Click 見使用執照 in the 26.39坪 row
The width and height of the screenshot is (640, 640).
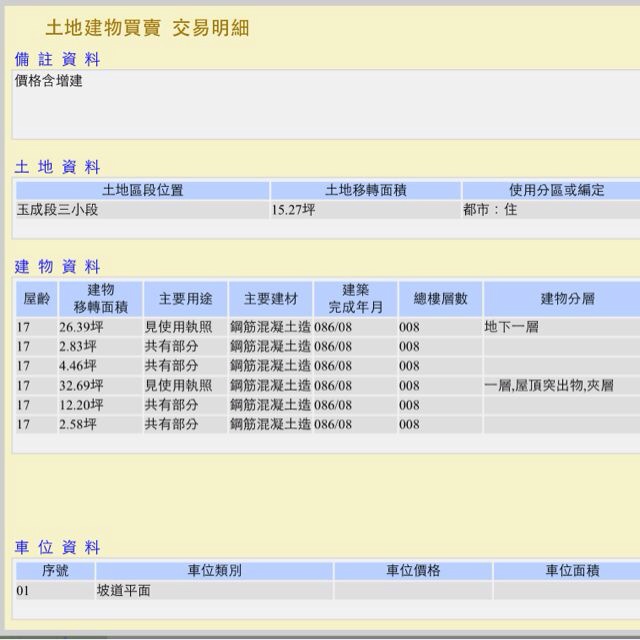pyautogui.click(x=179, y=327)
